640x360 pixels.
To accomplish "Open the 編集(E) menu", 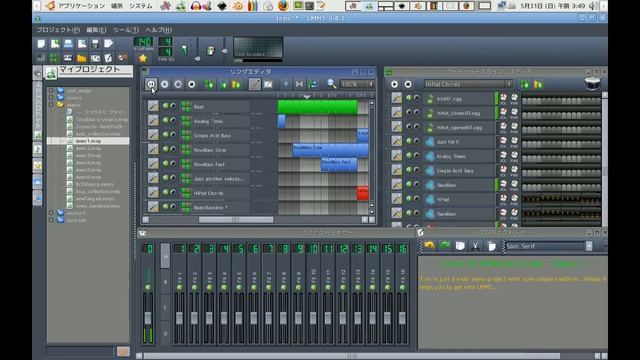I will [96, 30].
